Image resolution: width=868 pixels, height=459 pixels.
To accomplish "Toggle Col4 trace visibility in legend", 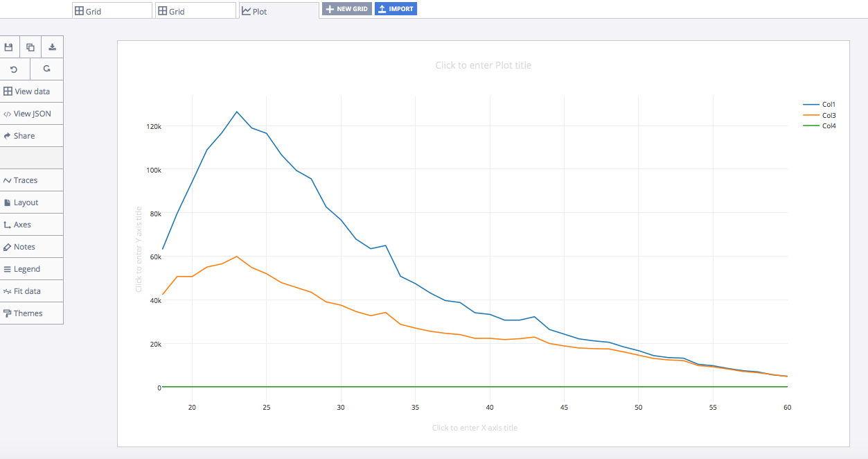I will [x=828, y=126].
